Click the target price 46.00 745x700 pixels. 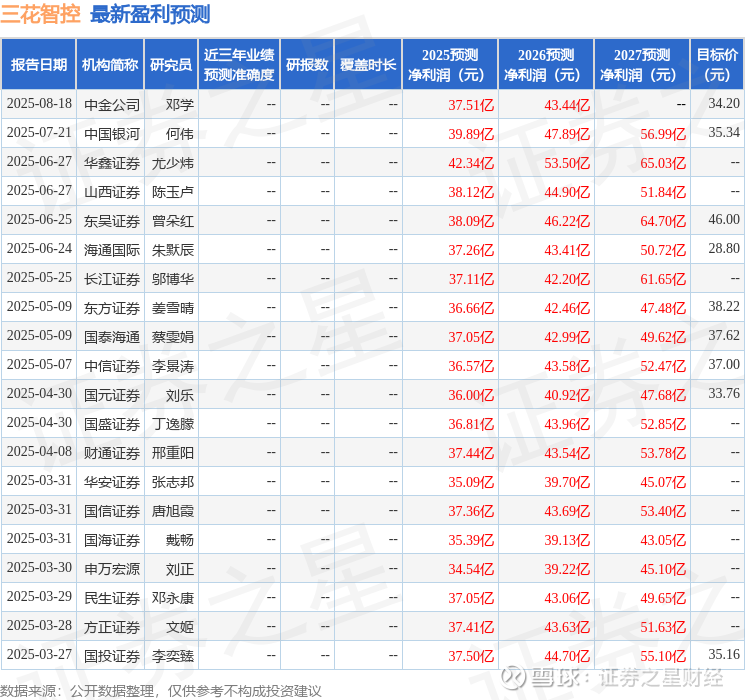pyautogui.click(x=724, y=219)
